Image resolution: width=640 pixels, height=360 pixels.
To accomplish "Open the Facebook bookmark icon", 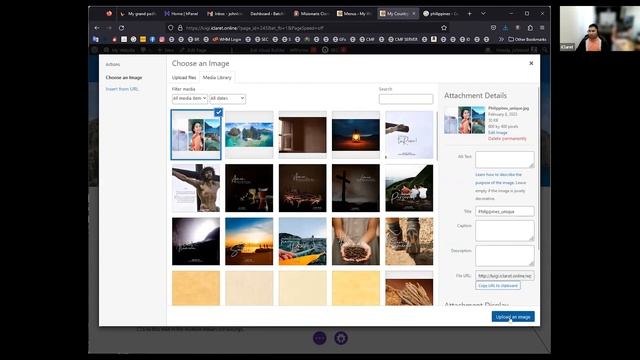I will coord(152,39).
